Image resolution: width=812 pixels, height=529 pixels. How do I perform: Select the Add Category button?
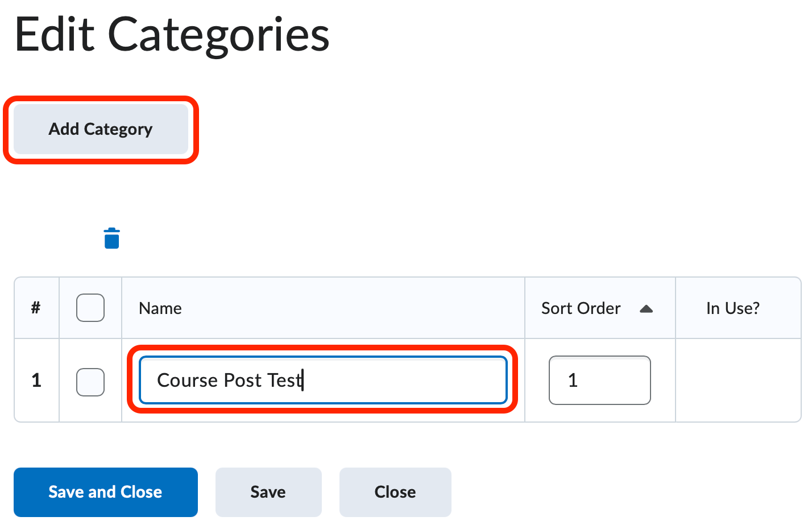(100, 129)
